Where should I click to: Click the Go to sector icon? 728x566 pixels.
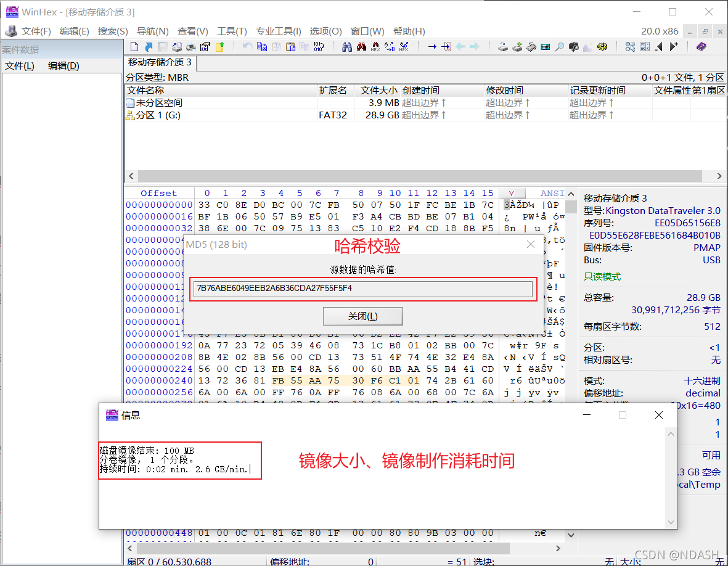click(x=447, y=46)
